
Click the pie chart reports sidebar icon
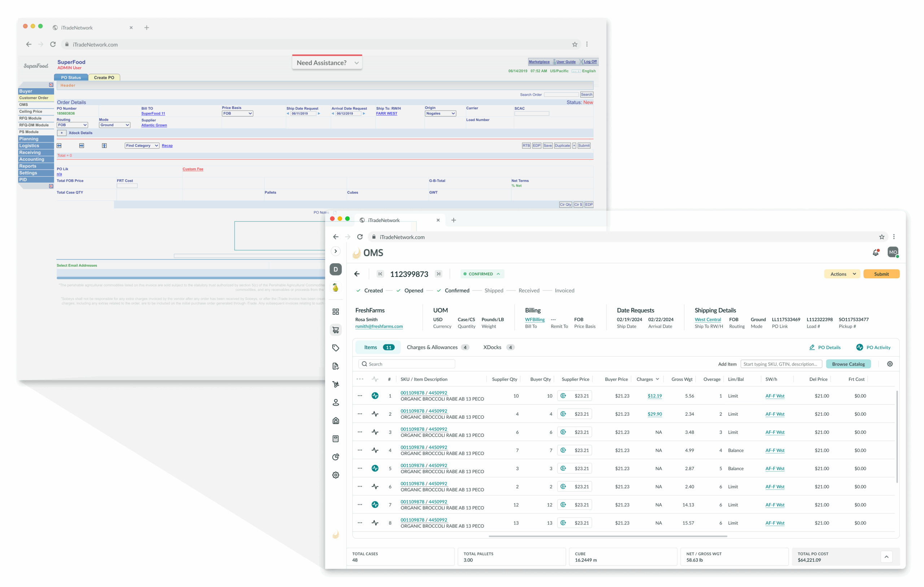[x=335, y=457]
